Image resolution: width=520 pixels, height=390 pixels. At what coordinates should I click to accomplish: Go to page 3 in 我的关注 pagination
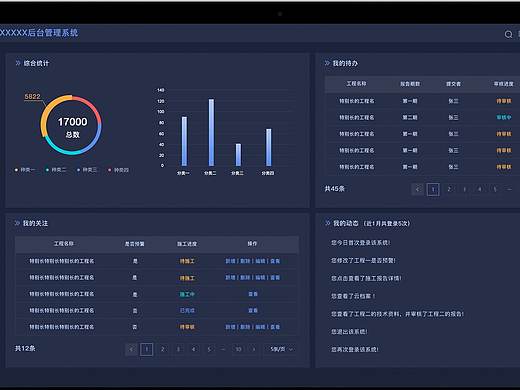click(178, 349)
